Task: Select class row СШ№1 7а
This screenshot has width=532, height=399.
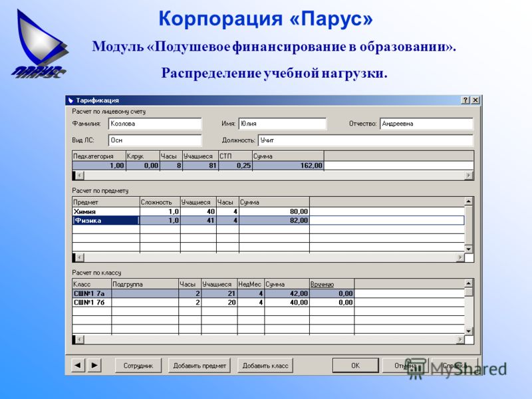Action: [268, 293]
